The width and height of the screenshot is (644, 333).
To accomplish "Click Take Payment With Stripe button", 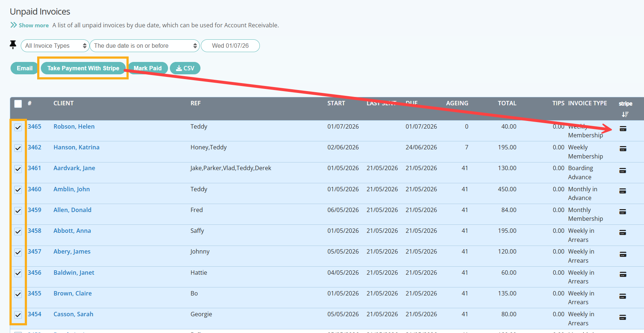I will point(83,68).
